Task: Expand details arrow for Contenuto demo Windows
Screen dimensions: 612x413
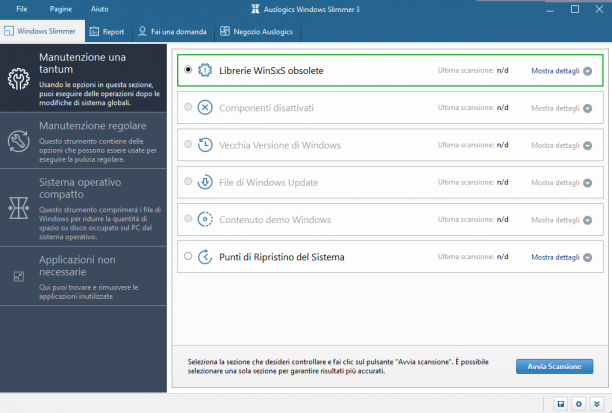Action: coord(587,220)
